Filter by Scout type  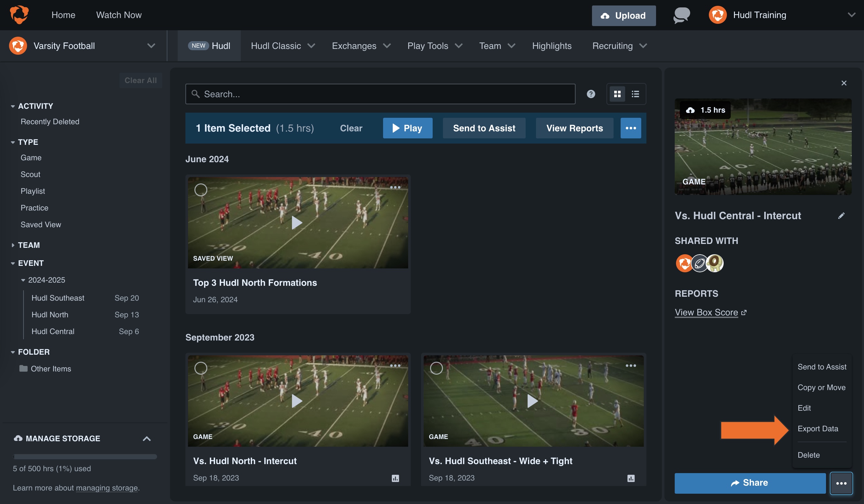[x=31, y=174]
